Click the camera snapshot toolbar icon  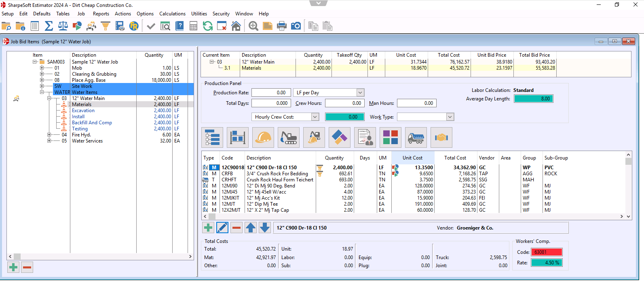tap(296, 26)
